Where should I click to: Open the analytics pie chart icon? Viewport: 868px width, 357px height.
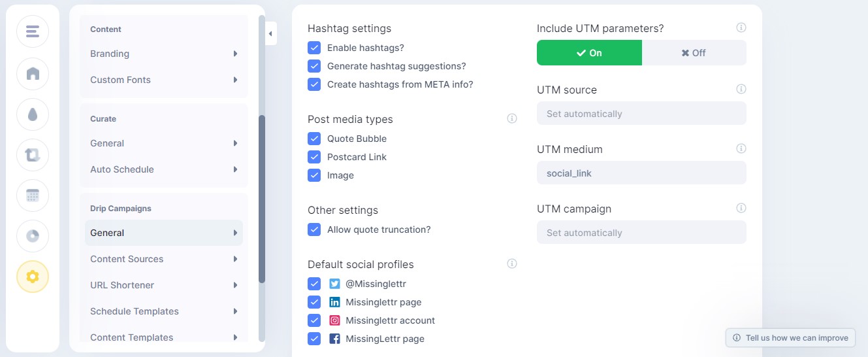pos(33,236)
